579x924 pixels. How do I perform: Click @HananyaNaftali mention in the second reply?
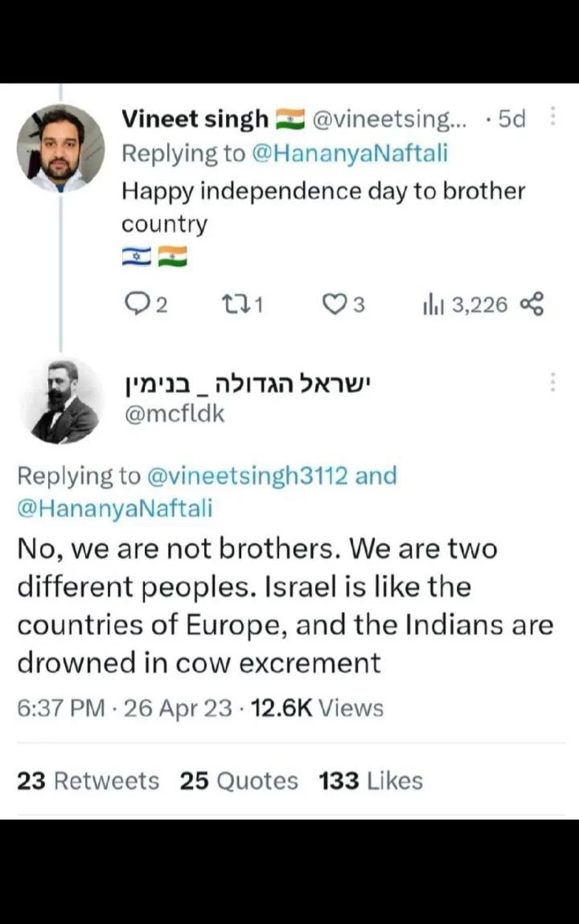pyautogui.click(x=115, y=508)
